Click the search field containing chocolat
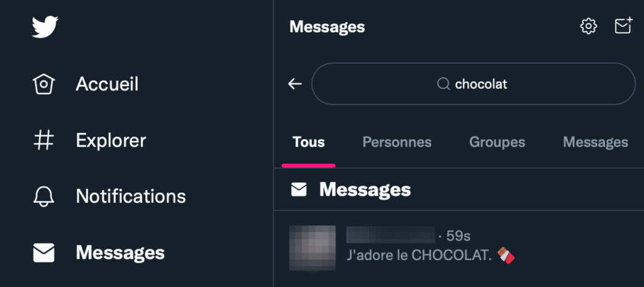Viewport: 644px width, 287px height. 474,84
